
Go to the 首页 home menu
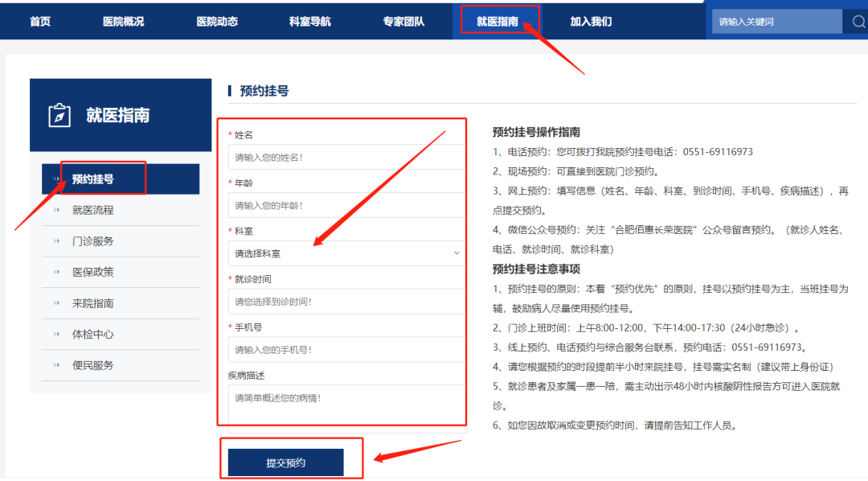coord(40,22)
